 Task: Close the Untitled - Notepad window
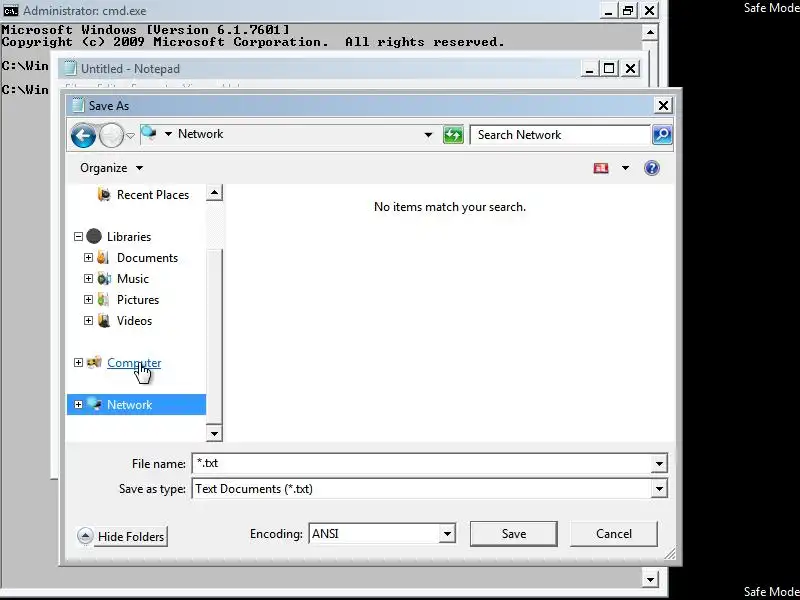[631, 68]
